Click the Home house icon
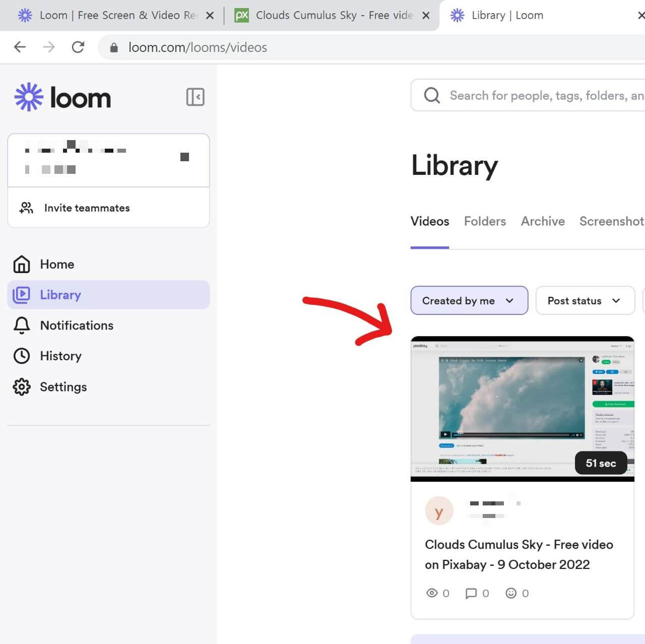 [22, 264]
